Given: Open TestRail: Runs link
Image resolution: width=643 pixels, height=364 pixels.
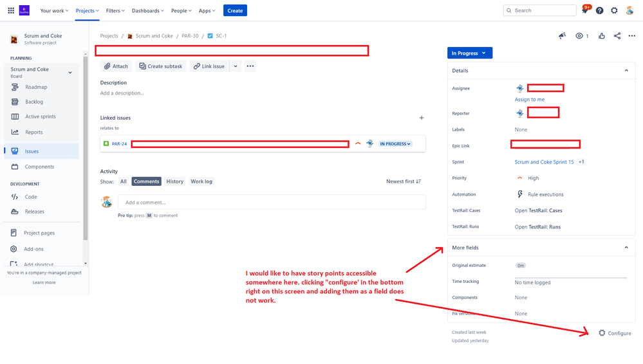Looking at the screenshot, I should coord(537,226).
